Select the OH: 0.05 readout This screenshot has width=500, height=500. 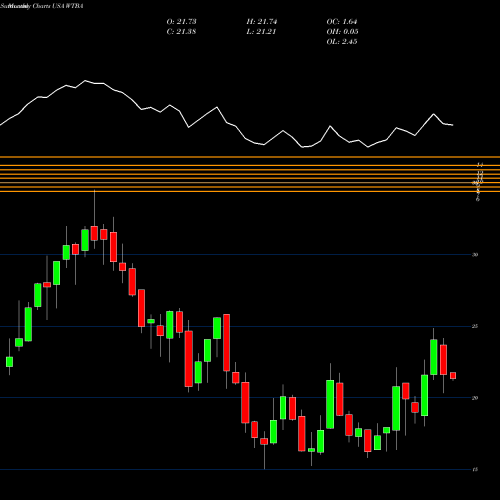coord(342,32)
